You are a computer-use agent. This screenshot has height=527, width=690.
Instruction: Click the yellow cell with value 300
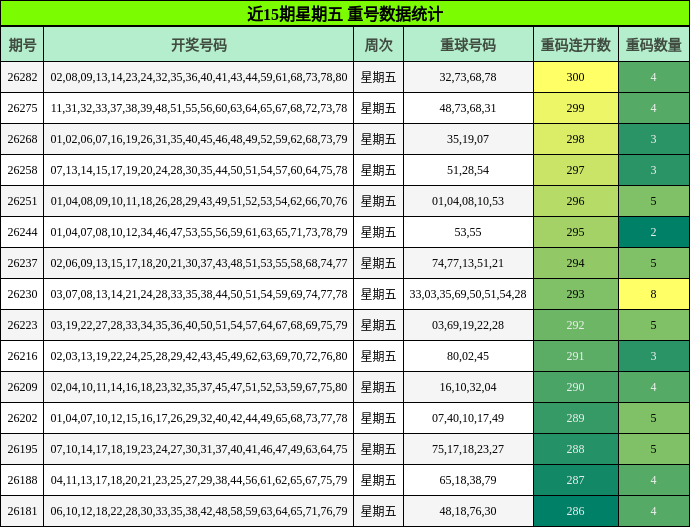pyautogui.click(x=576, y=77)
